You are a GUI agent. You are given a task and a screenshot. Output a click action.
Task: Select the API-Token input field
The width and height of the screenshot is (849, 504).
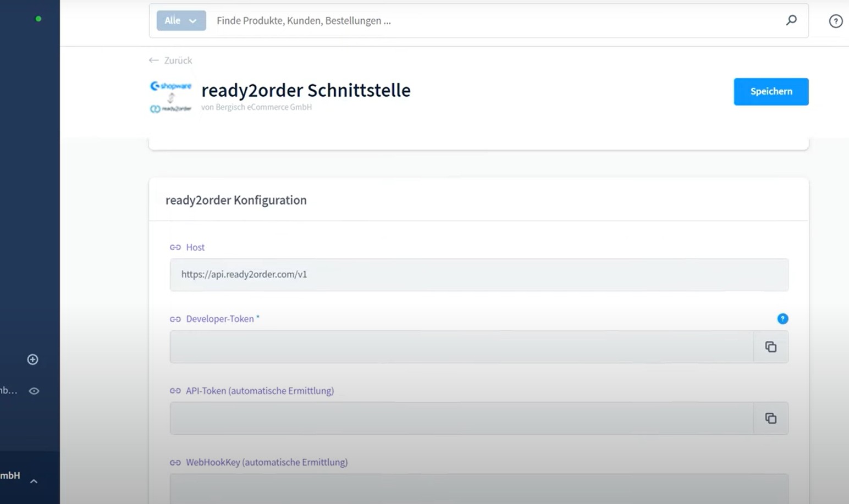pyautogui.click(x=461, y=418)
